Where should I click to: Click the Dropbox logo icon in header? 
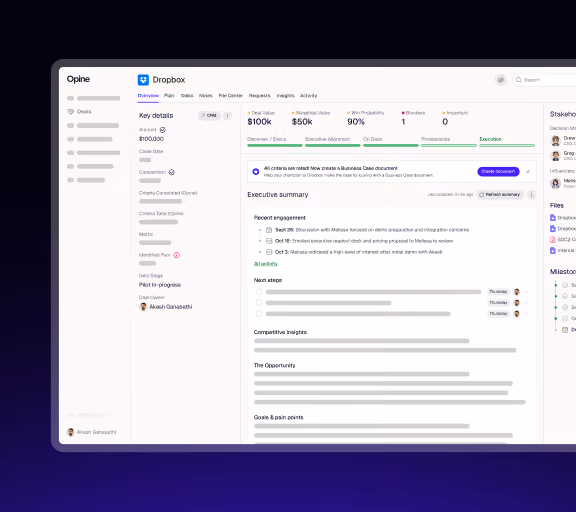point(143,80)
